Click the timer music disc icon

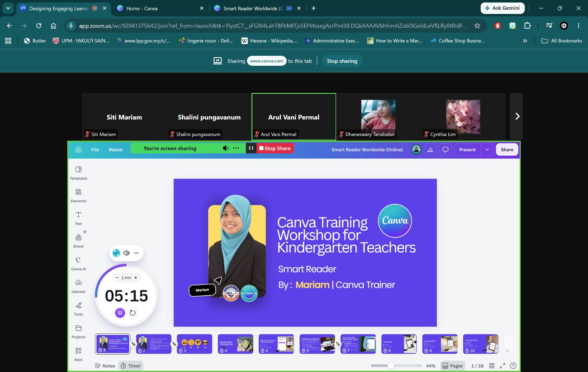[116, 253]
